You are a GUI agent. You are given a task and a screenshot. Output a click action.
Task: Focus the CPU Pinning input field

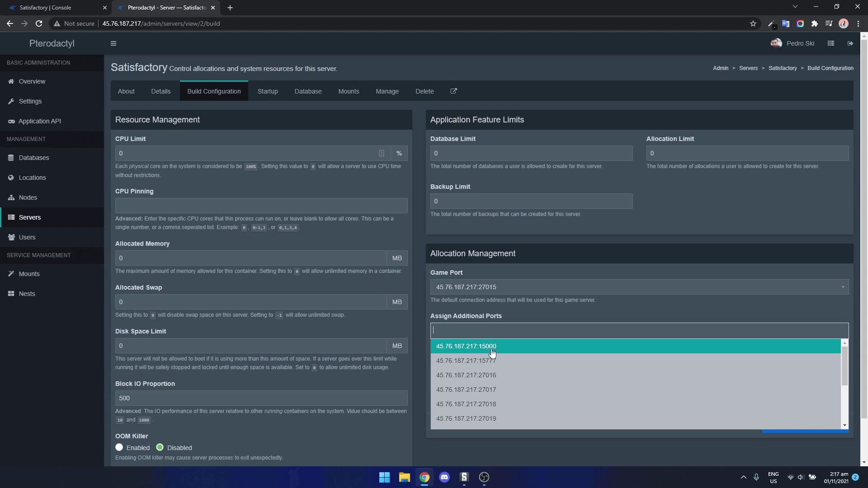tap(261, 206)
